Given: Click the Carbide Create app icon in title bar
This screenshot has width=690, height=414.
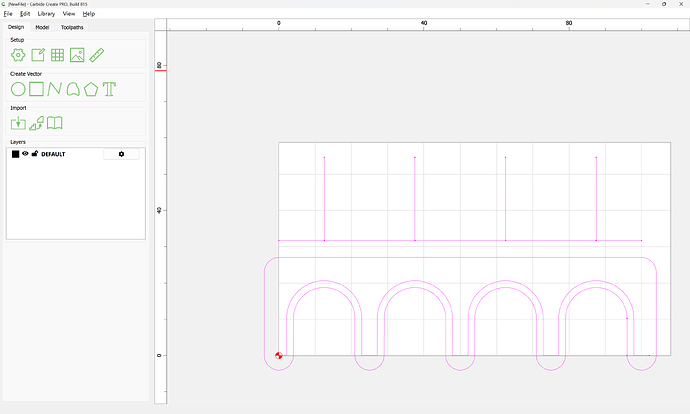Looking at the screenshot, I should pyautogui.click(x=4, y=4).
